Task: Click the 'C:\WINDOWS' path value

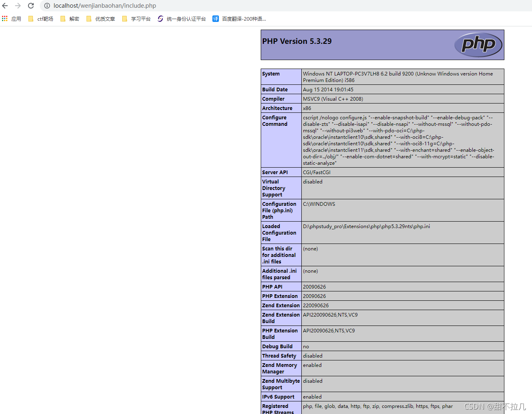Action: point(319,204)
